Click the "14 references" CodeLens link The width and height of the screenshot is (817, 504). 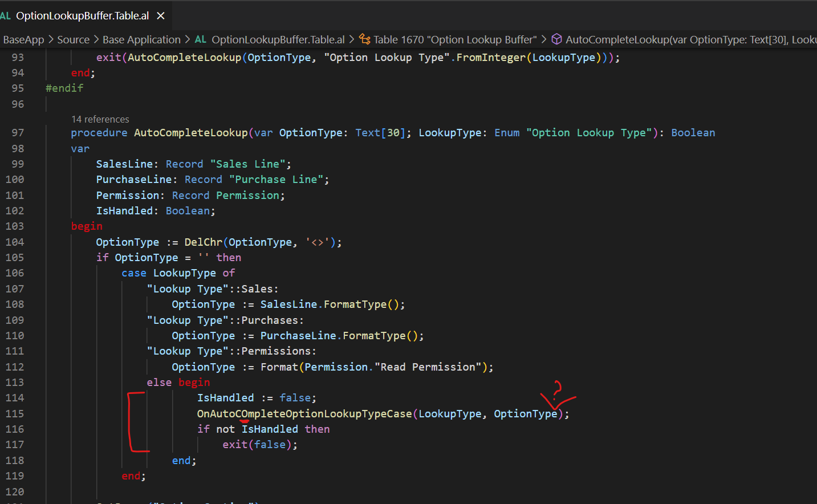100,119
